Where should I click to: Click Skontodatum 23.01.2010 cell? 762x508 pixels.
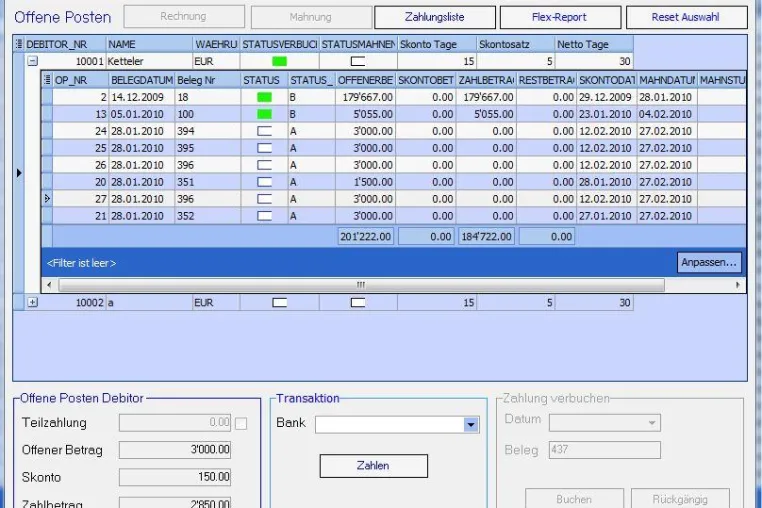606,114
